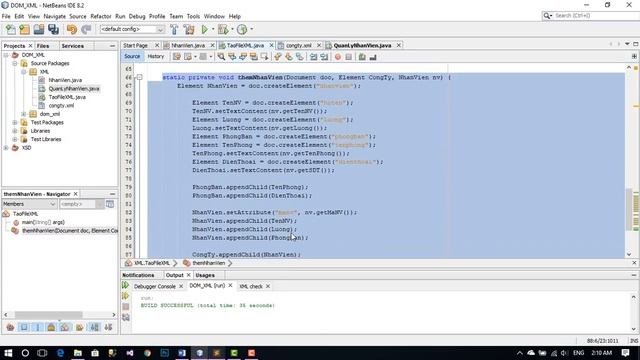Screen dimensions: 640x360
Task: Click the Open Project toolbar icon
Action: 39,29
